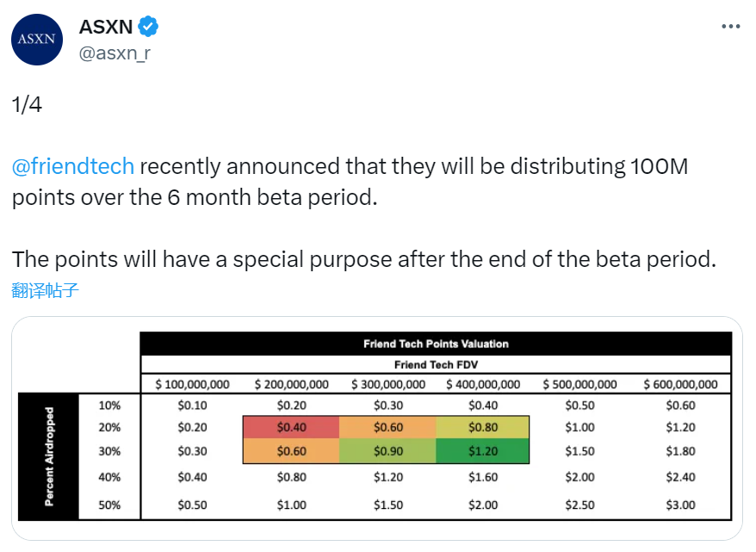Click the tweet text about 100M points

(350, 182)
